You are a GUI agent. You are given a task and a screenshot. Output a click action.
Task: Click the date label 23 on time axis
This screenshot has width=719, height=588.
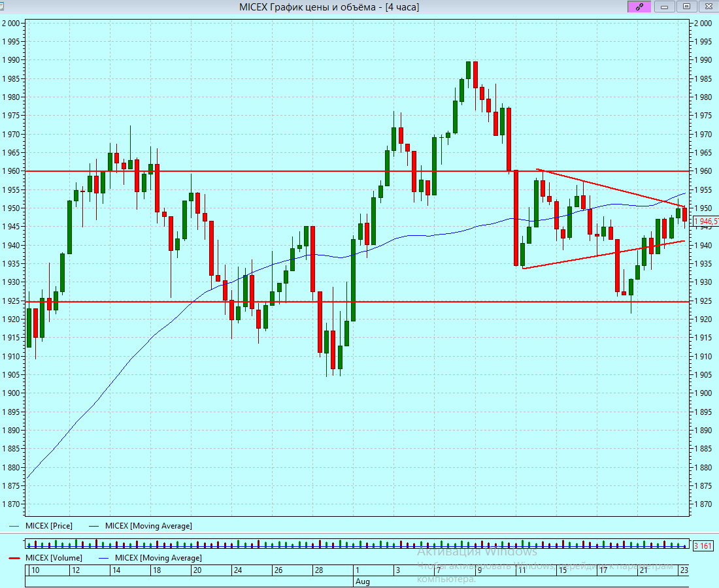click(684, 570)
